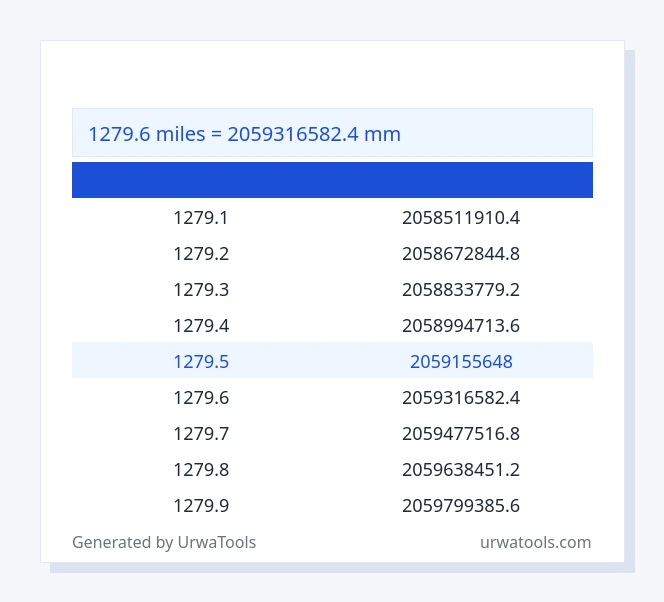Click the 1279.8 row entry

tap(201, 469)
